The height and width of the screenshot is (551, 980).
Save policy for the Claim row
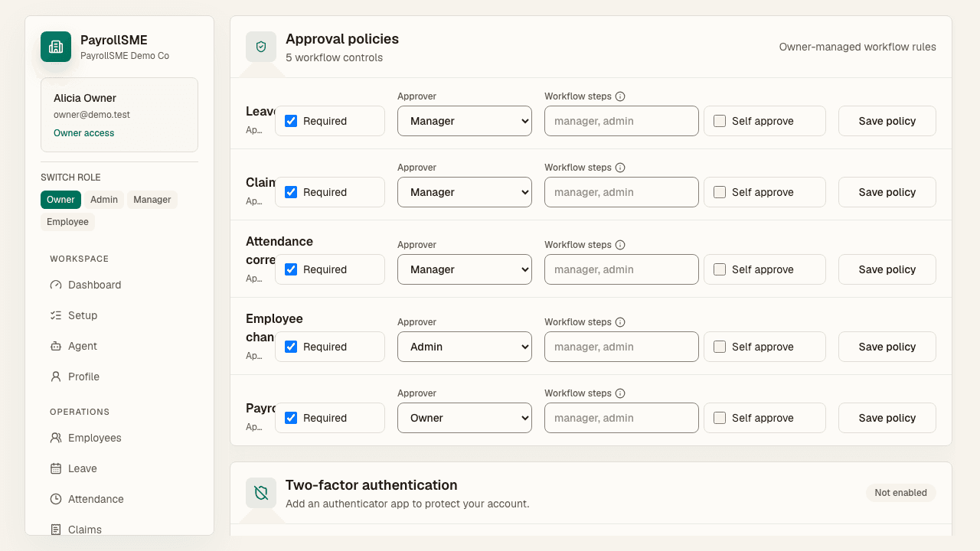[887, 192]
